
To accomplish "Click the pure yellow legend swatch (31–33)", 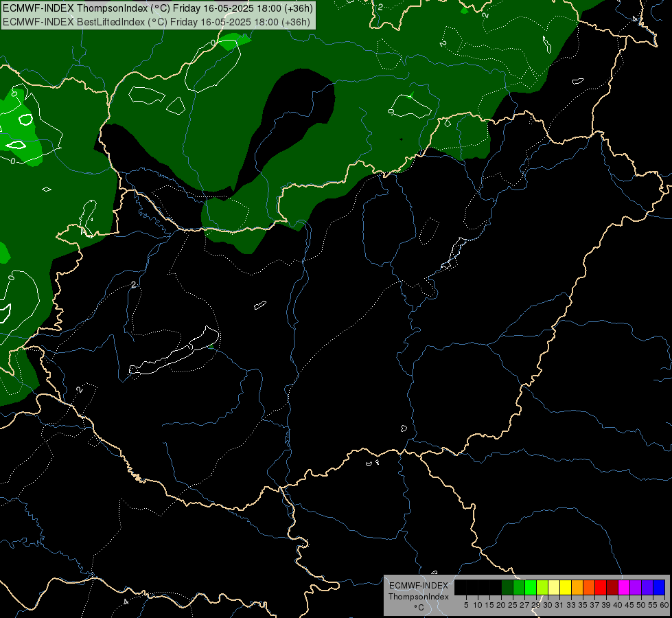I will (x=566, y=587).
